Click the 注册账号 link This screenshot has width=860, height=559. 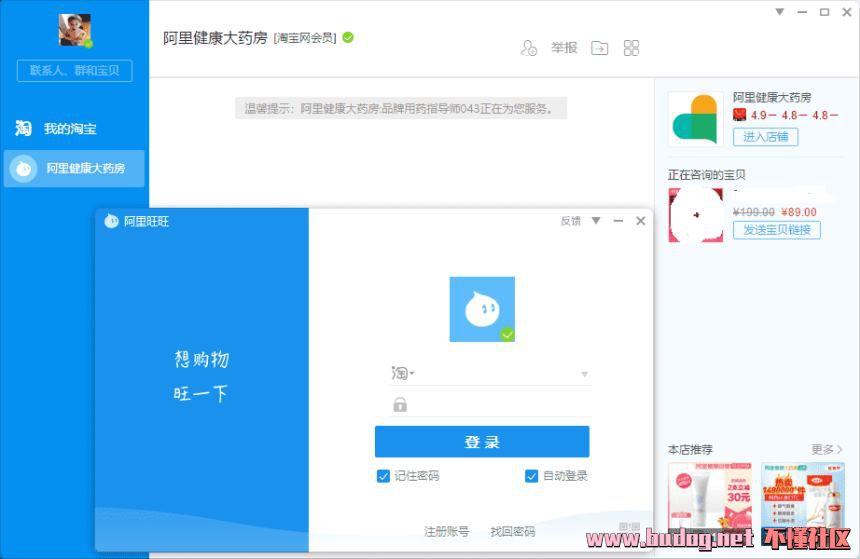point(446,531)
